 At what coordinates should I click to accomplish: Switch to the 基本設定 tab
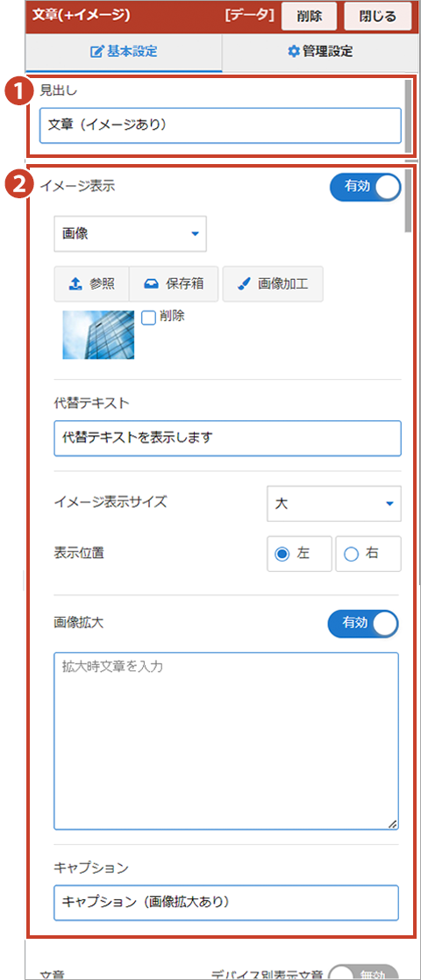pyautogui.click(x=124, y=52)
